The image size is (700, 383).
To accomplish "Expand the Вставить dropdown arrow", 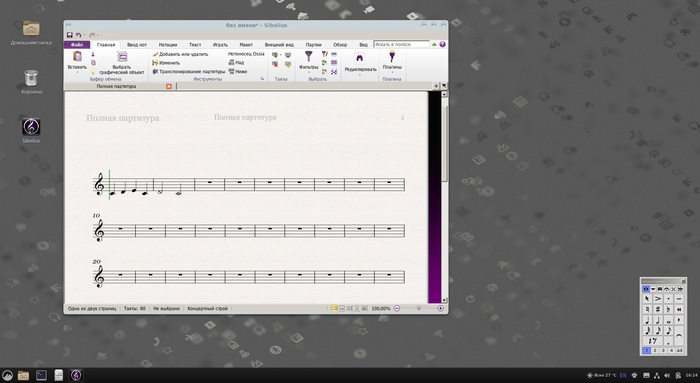I will [77, 72].
